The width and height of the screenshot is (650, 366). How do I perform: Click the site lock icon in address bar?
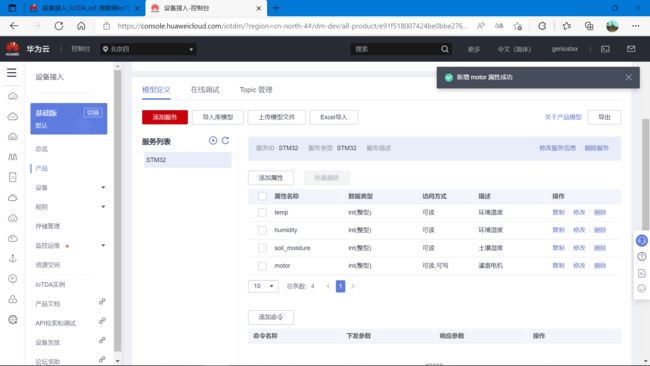tap(107, 26)
